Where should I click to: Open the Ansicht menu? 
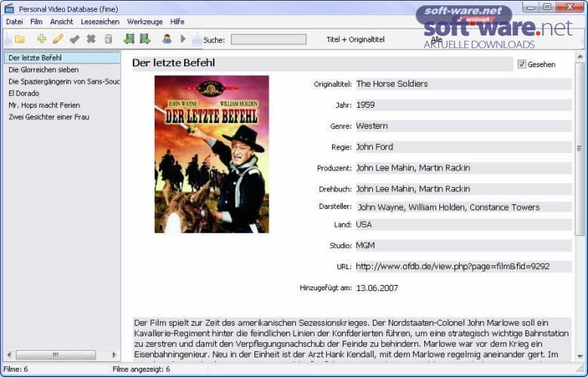62,22
